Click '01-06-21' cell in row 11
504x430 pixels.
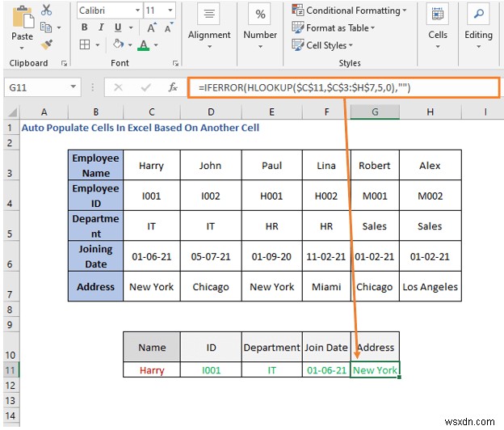tap(326, 370)
